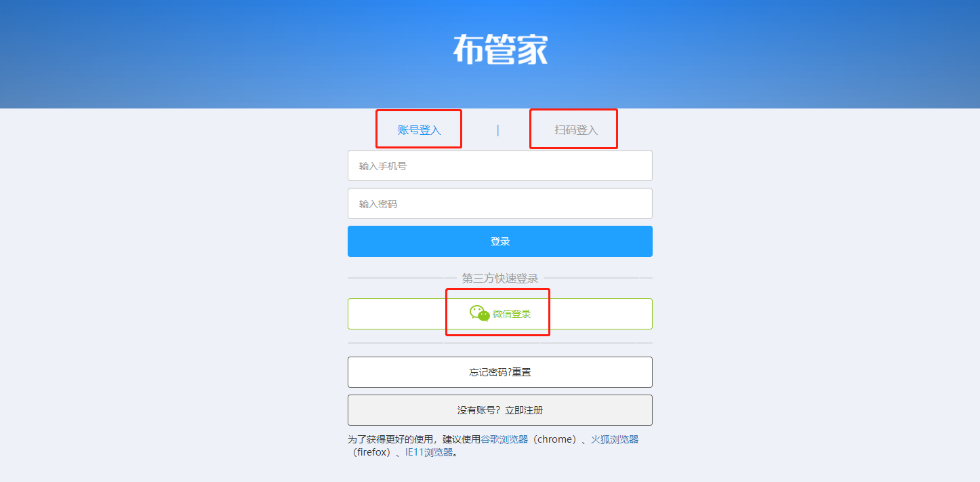This screenshot has width=980, height=482.
Task: Switch to the 账号登入 tab
Action: 420,130
